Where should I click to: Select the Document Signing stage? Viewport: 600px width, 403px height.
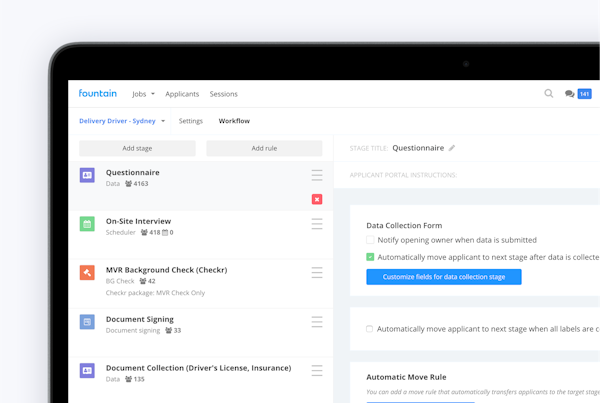click(140, 319)
